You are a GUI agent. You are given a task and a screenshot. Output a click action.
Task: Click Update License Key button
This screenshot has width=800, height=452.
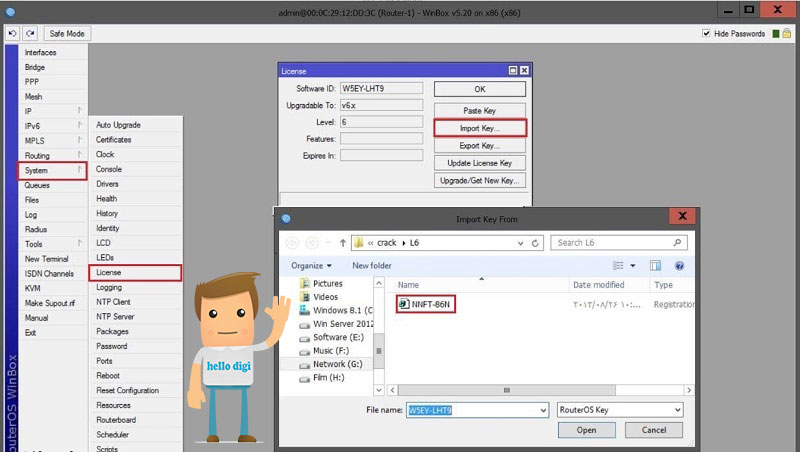click(480, 163)
